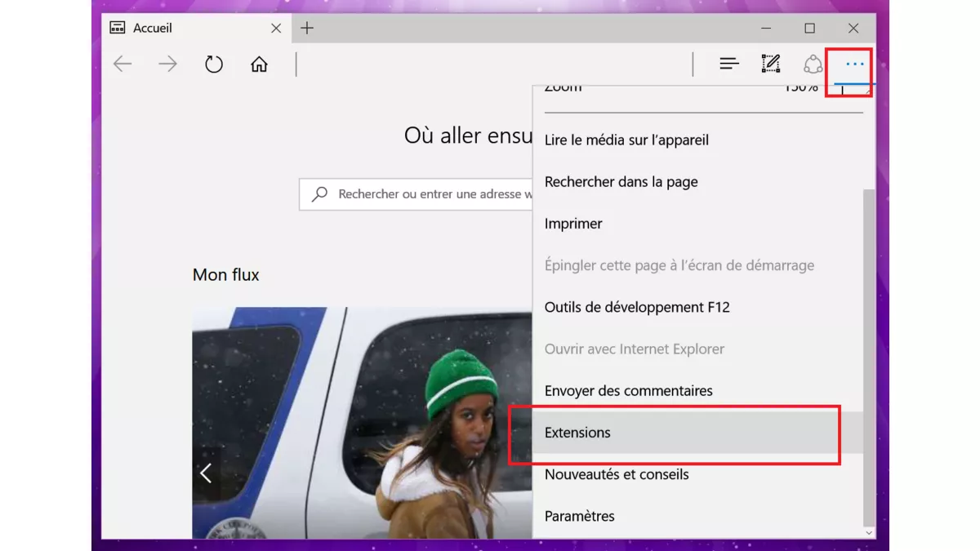Refresh the current page
This screenshot has width=980, height=551.
214,64
